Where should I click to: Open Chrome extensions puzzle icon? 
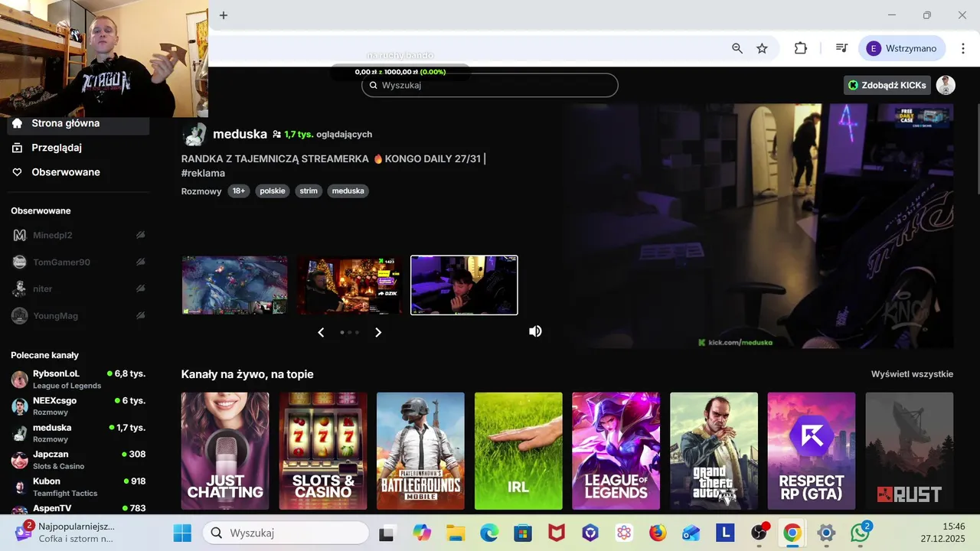point(801,48)
